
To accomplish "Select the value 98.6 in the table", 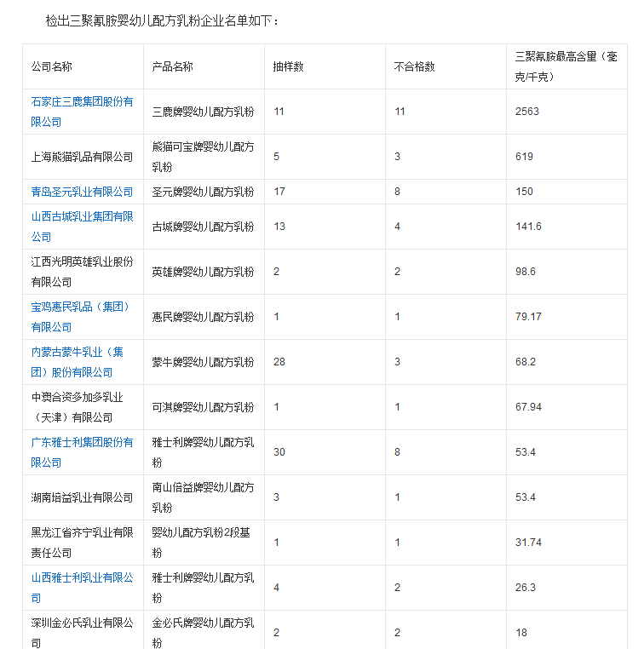I will 526,271.
